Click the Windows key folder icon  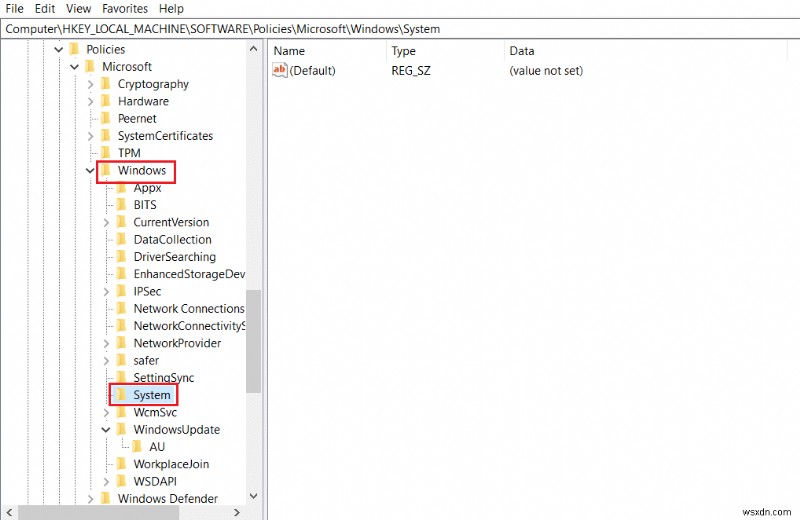click(x=106, y=170)
